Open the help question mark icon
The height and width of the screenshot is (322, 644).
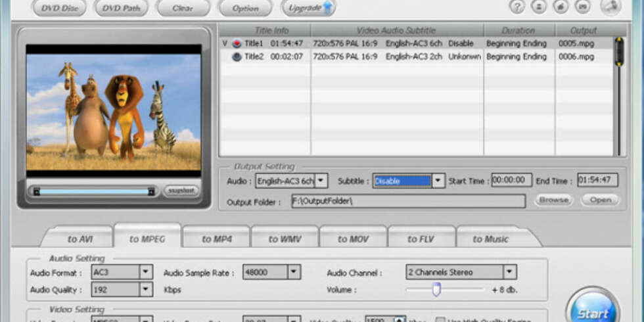[x=517, y=7]
